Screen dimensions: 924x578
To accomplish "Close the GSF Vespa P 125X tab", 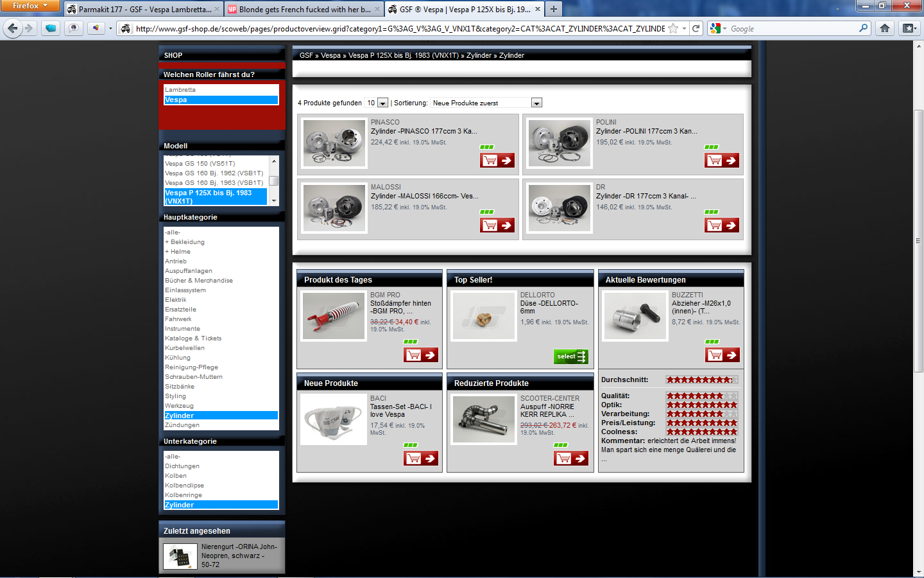I will coord(538,9).
